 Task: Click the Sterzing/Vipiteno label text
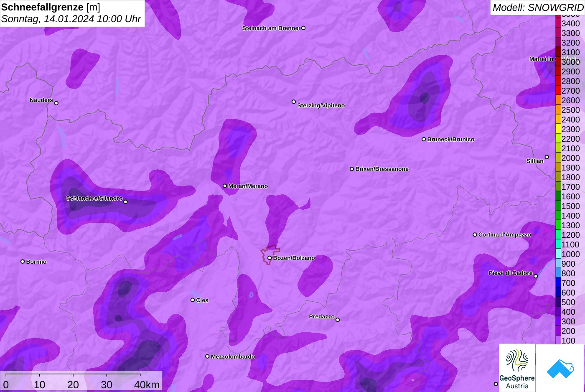(x=321, y=105)
